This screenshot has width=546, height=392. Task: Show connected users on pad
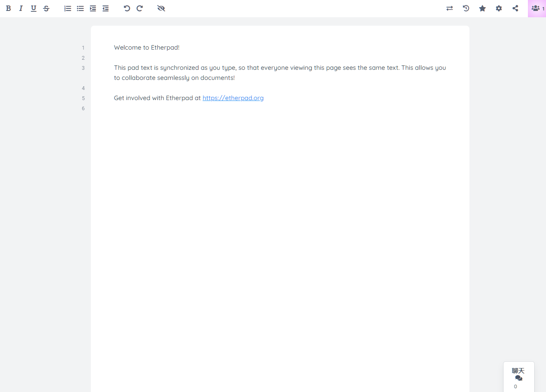[x=537, y=8]
